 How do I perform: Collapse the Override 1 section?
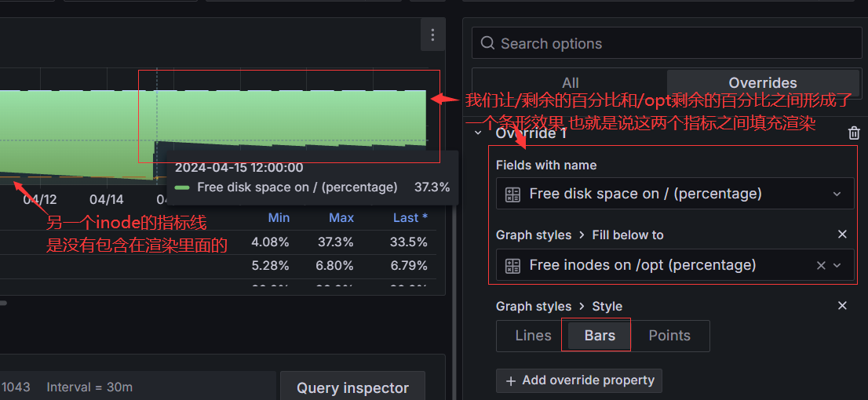point(478,133)
